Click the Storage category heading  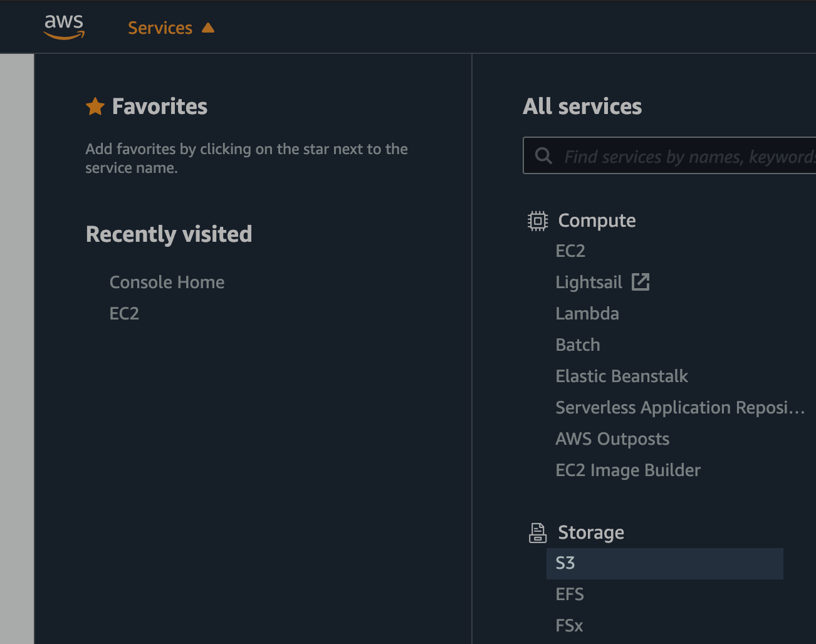591,532
